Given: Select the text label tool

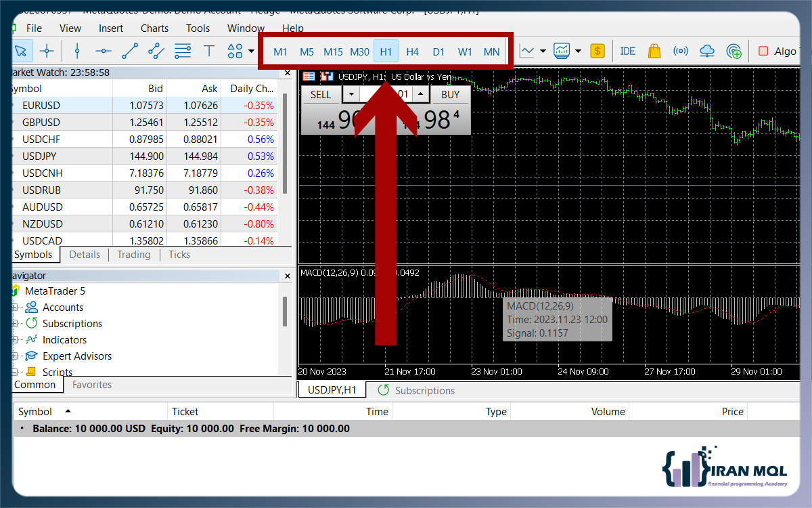Looking at the screenshot, I should [209, 51].
